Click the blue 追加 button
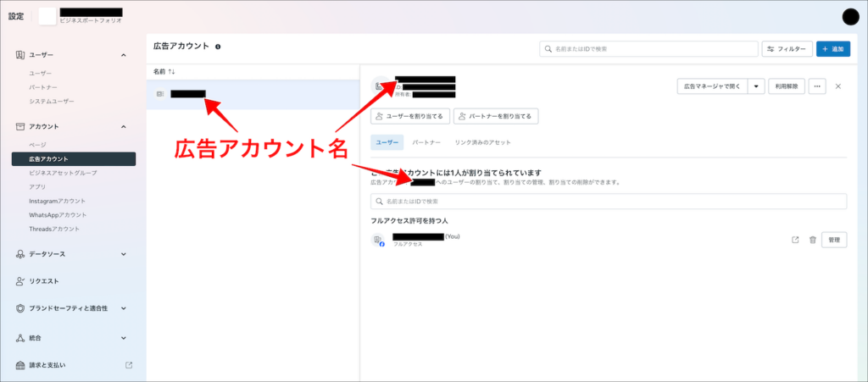Image resolution: width=868 pixels, height=382 pixels. click(x=833, y=49)
